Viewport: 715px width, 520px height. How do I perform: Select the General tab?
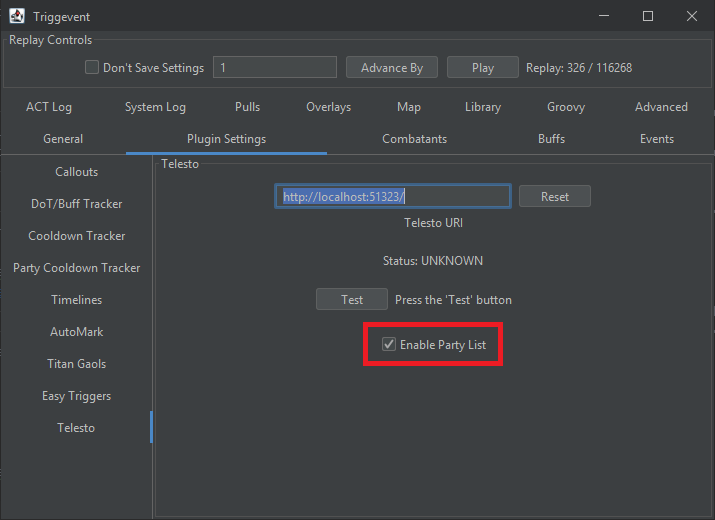63,139
